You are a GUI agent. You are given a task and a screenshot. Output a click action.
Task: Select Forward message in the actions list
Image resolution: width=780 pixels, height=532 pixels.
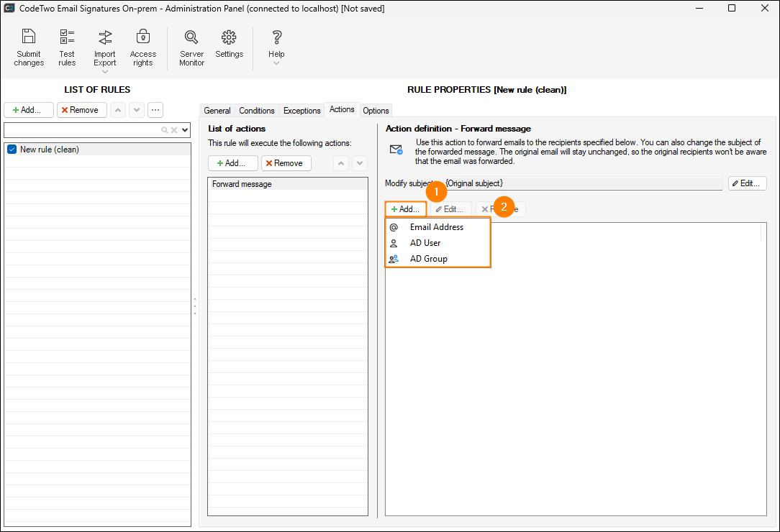pos(242,184)
